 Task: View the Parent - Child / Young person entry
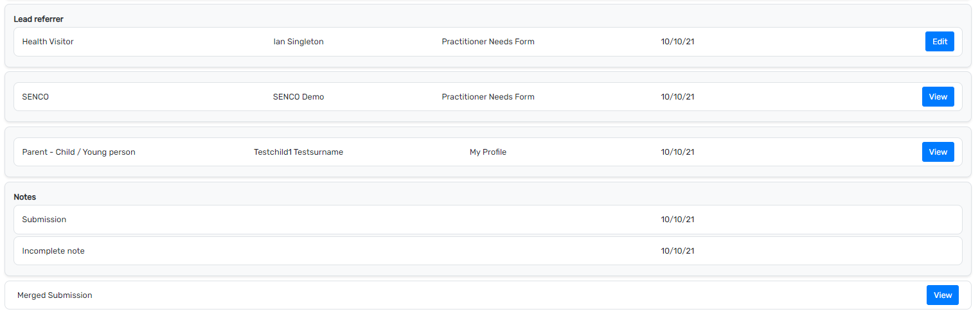click(938, 152)
